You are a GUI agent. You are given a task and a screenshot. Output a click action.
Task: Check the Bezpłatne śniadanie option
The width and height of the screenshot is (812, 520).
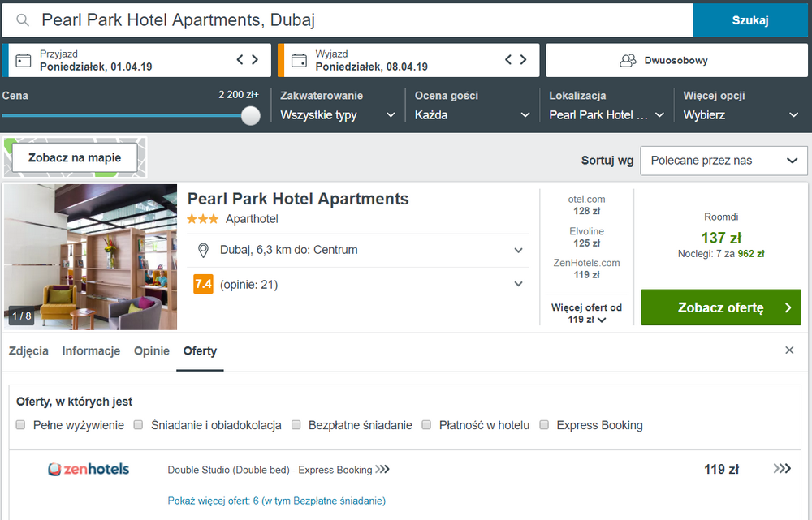click(296, 425)
